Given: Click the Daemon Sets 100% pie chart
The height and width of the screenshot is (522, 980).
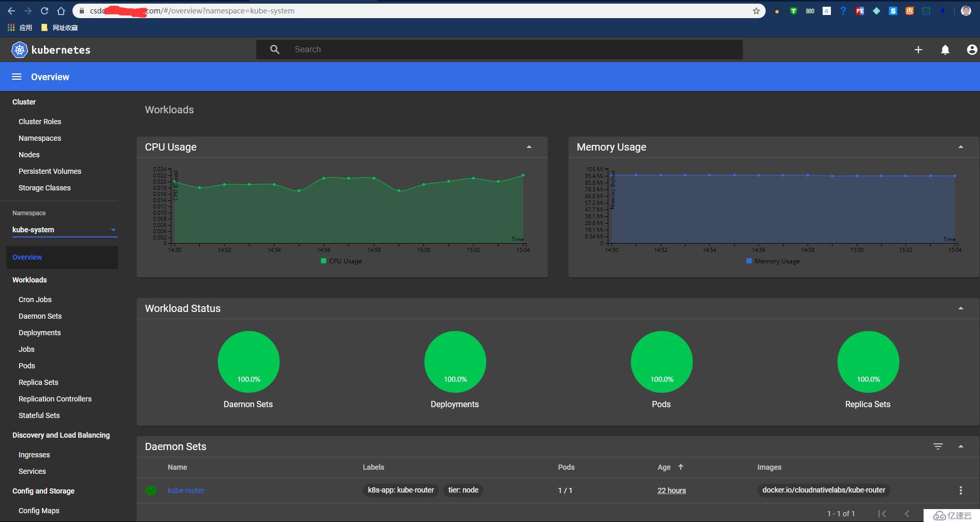Looking at the screenshot, I should (248, 362).
